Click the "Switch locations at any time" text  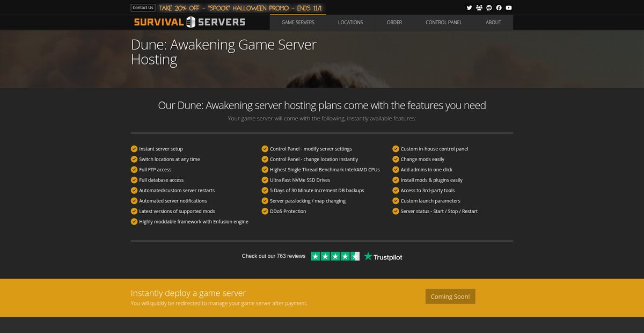(x=170, y=160)
